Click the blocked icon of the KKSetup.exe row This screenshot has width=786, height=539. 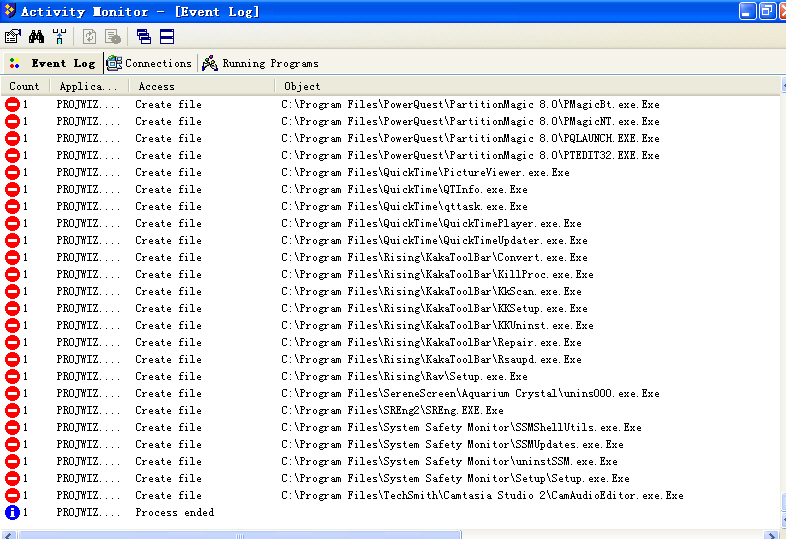pos(12,308)
